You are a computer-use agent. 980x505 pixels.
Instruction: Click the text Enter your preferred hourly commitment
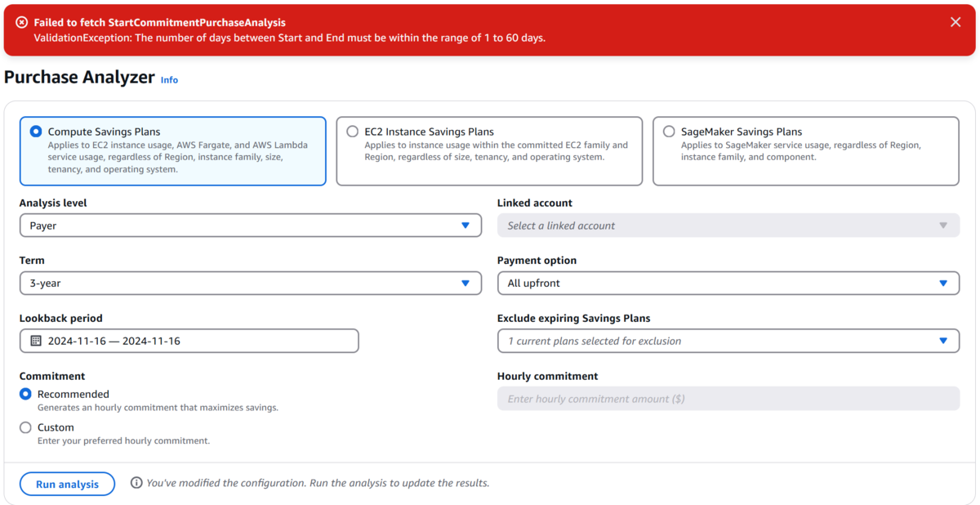123,440
